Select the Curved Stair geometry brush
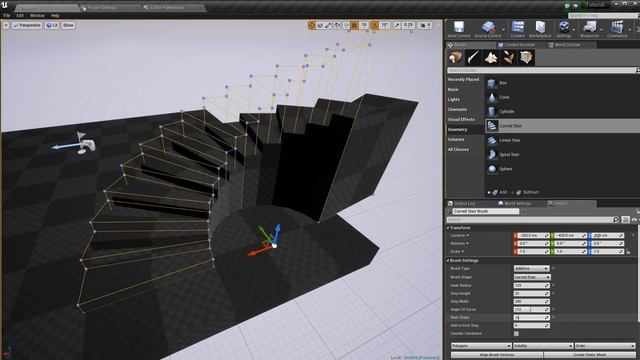640x360 pixels. coord(562,126)
